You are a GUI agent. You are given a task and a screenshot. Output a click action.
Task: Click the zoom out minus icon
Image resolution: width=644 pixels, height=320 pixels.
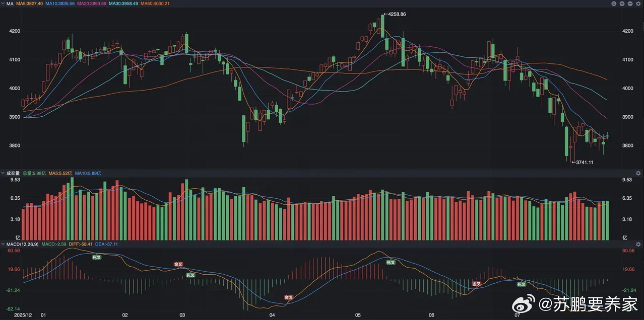click(630, 4)
